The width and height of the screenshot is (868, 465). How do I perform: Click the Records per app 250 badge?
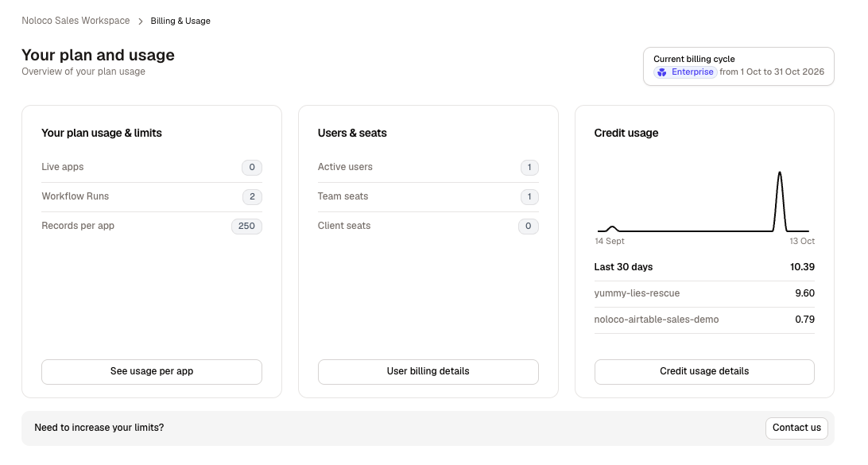[x=246, y=226]
